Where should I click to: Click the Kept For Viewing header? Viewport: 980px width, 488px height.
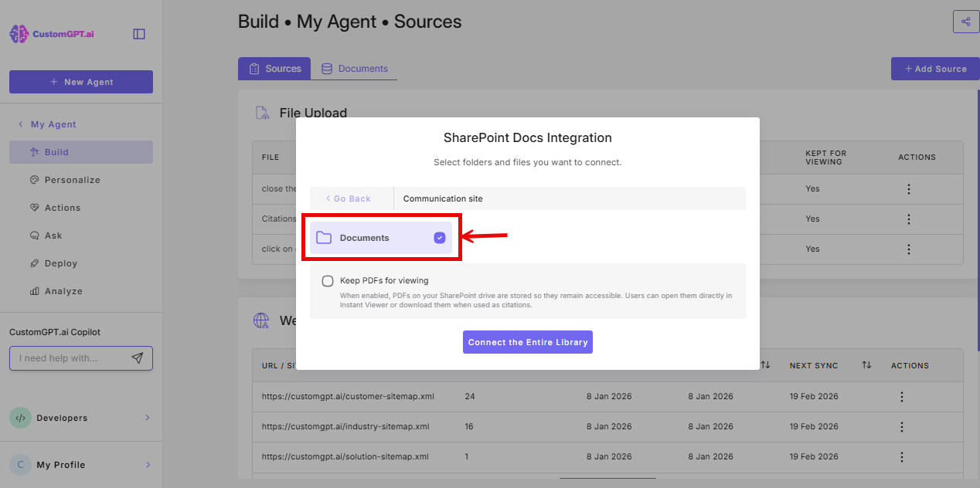point(826,157)
